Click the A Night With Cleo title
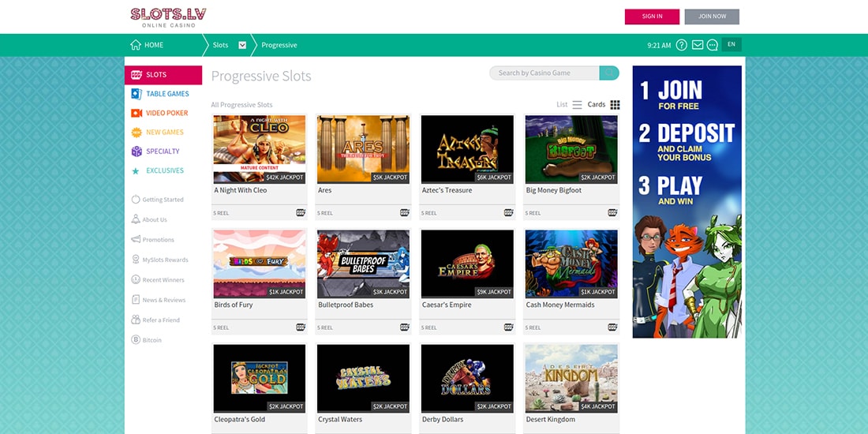Image resolution: width=868 pixels, height=434 pixels. pyautogui.click(x=240, y=190)
